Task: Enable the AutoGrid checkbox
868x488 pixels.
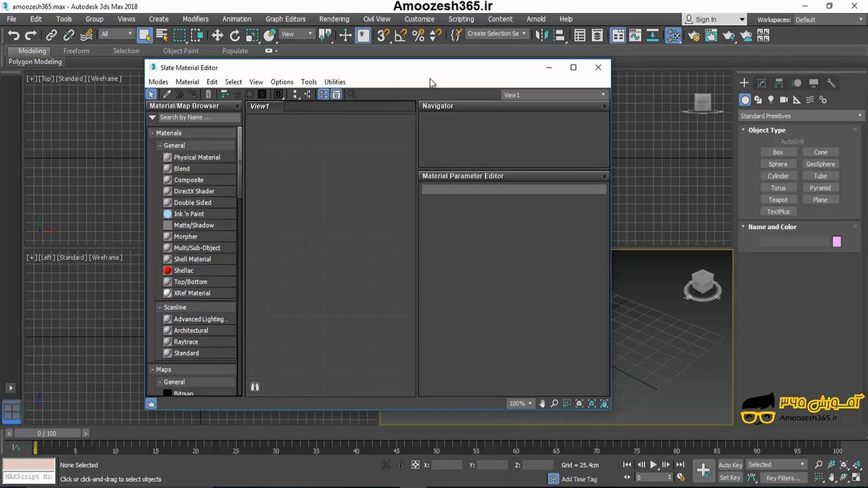Action: [776, 142]
